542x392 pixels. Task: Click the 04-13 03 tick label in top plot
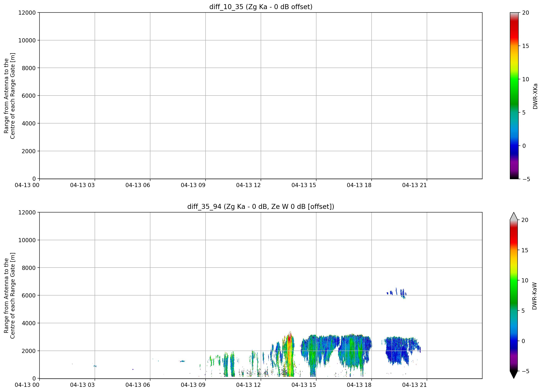coord(83,185)
